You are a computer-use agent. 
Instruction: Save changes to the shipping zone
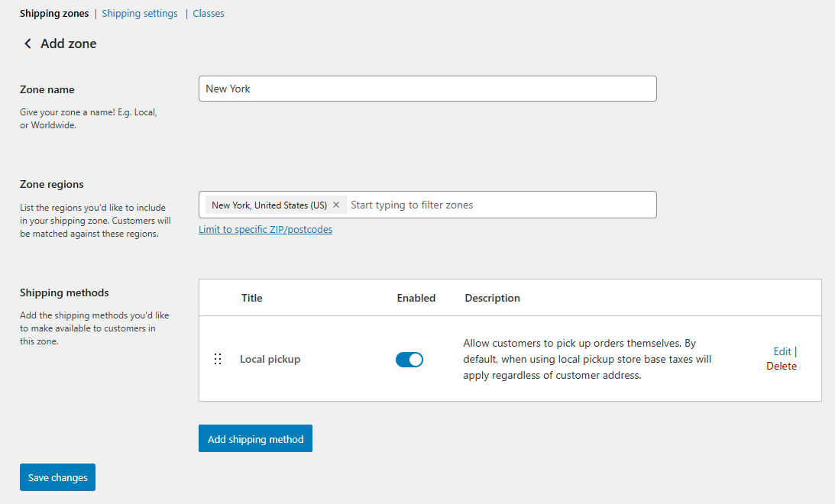click(x=57, y=477)
